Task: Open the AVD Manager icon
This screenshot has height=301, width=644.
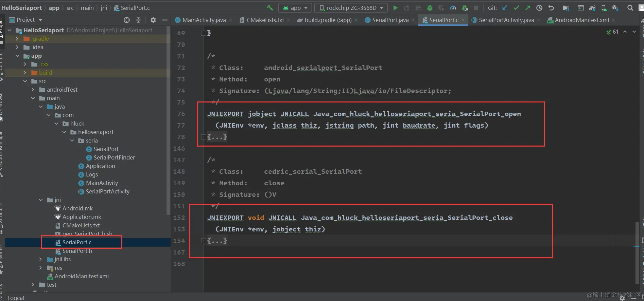Action: tap(604, 7)
